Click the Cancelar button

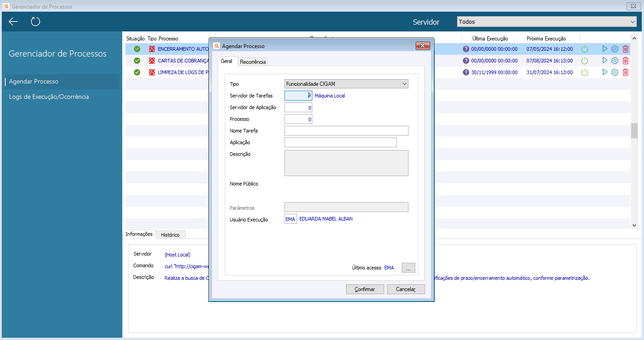[x=406, y=289]
